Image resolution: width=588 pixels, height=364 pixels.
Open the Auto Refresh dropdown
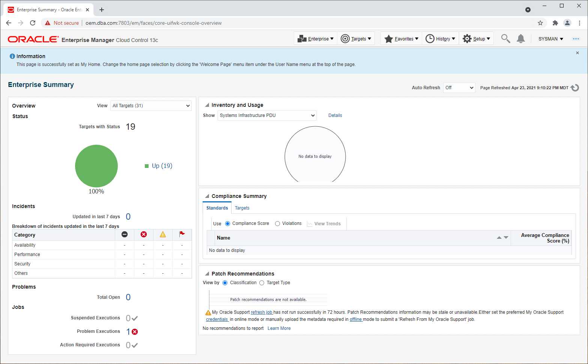459,88
